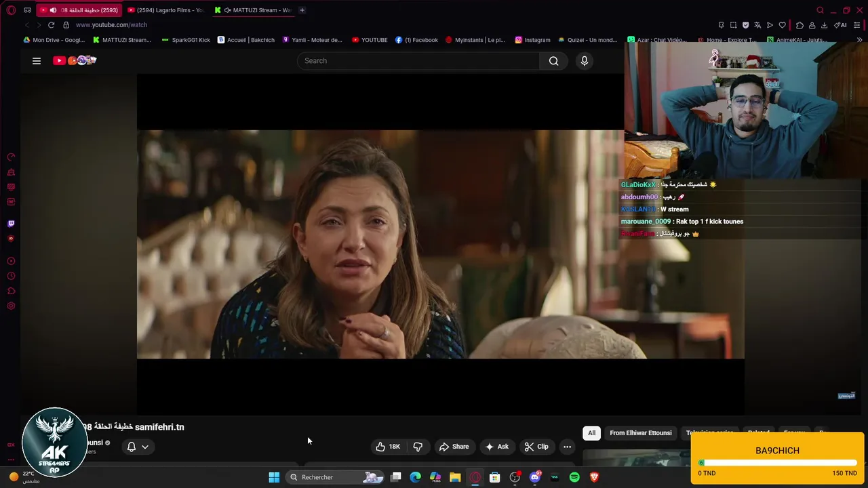The image size is (868, 488).
Task: Switch to Lagarto Films YouTube tab
Action: (x=165, y=10)
